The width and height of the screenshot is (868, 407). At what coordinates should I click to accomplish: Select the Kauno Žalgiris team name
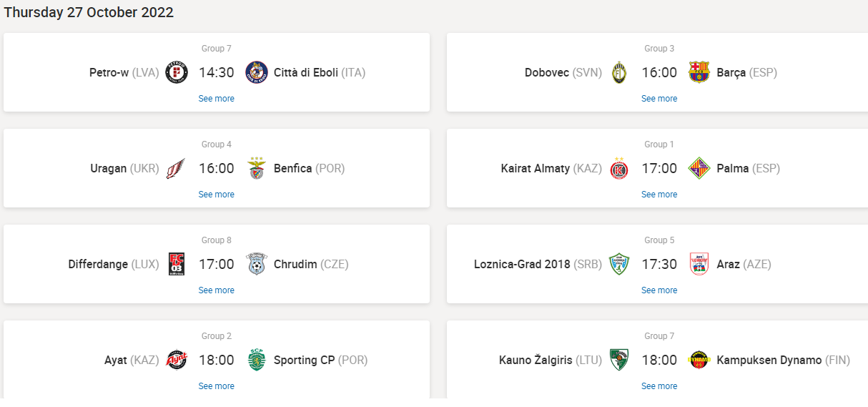(x=536, y=361)
